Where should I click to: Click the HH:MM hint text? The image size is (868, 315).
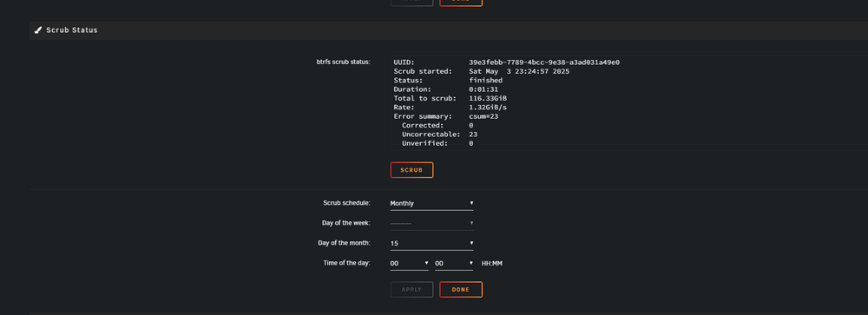click(x=491, y=264)
